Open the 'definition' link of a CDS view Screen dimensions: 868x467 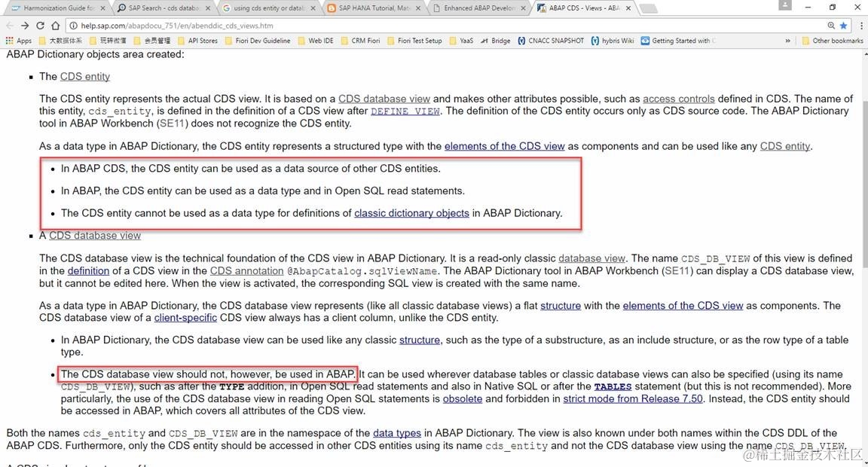click(x=89, y=270)
